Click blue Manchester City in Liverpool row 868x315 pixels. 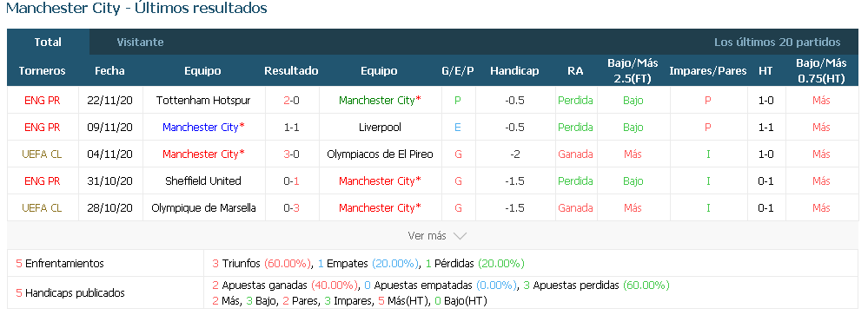click(x=203, y=127)
